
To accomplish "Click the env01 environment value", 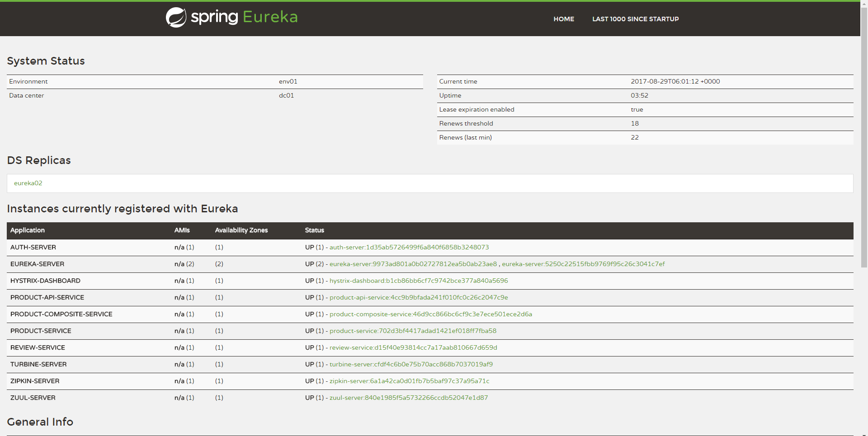I will point(288,81).
